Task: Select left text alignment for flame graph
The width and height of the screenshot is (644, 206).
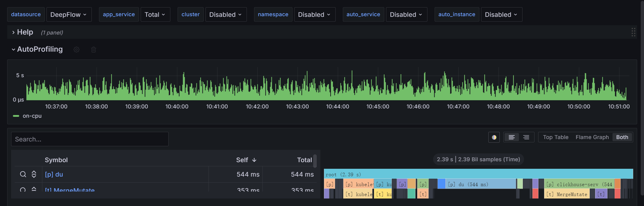Action: point(512,137)
